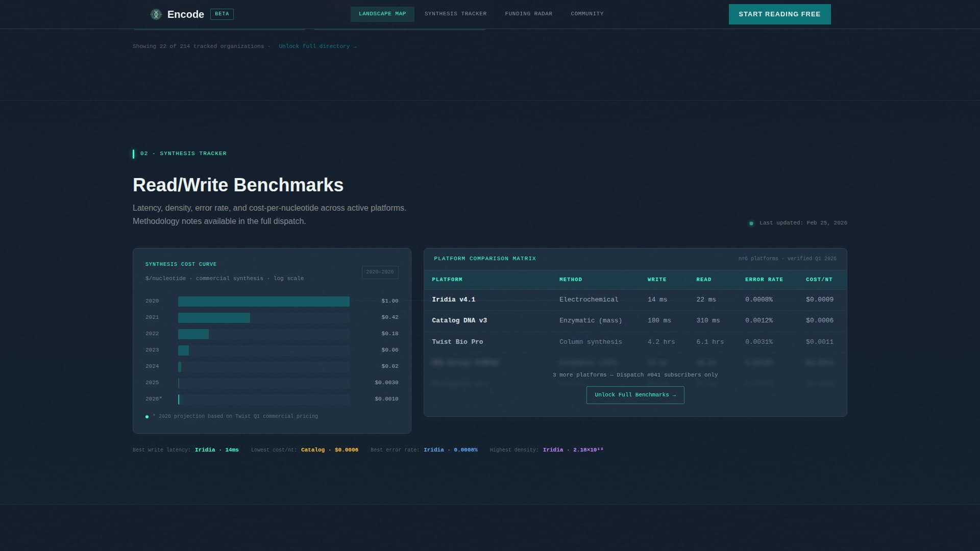Sort by the ERROR RATE column header

[x=764, y=280]
